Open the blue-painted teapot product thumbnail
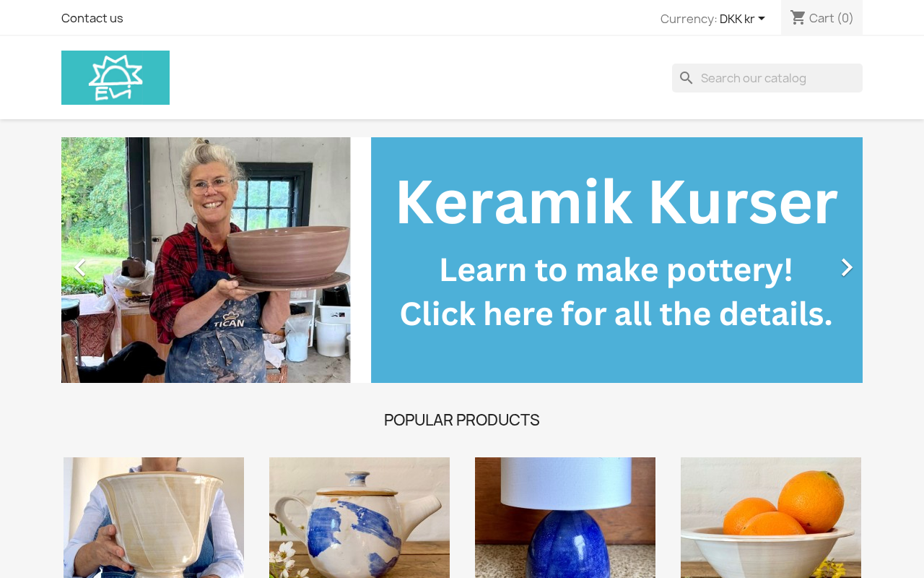Screen dimensions: 924x578 (x=359, y=517)
